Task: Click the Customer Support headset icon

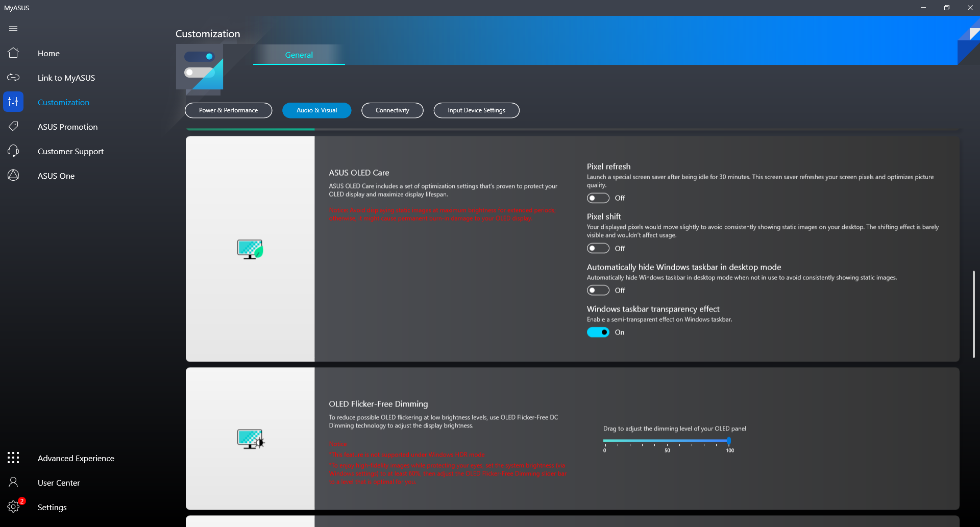Action: tap(13, 151)
